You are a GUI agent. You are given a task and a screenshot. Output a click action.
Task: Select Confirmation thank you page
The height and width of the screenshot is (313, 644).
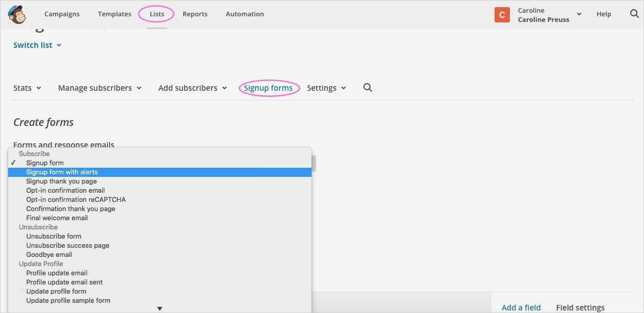pyautogui.click(x=160, y=209)
